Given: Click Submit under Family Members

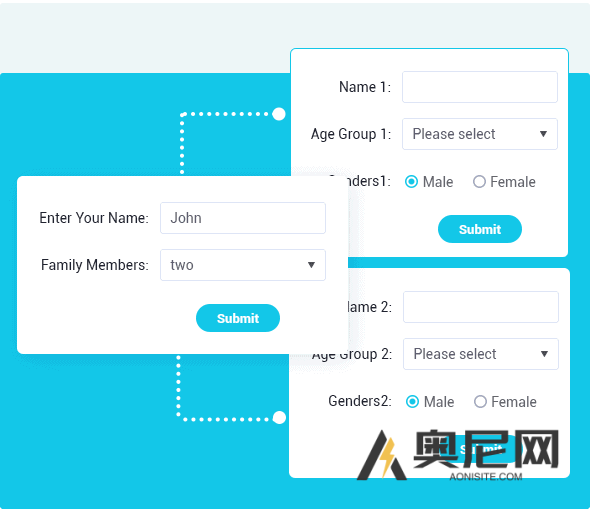Looking at the screenshot, I should [x=238, y=318].
